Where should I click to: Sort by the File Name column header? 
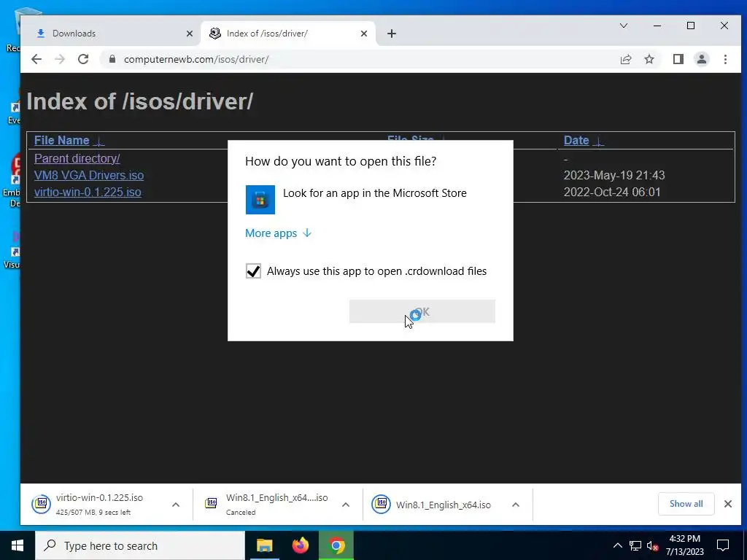(62, 141)
